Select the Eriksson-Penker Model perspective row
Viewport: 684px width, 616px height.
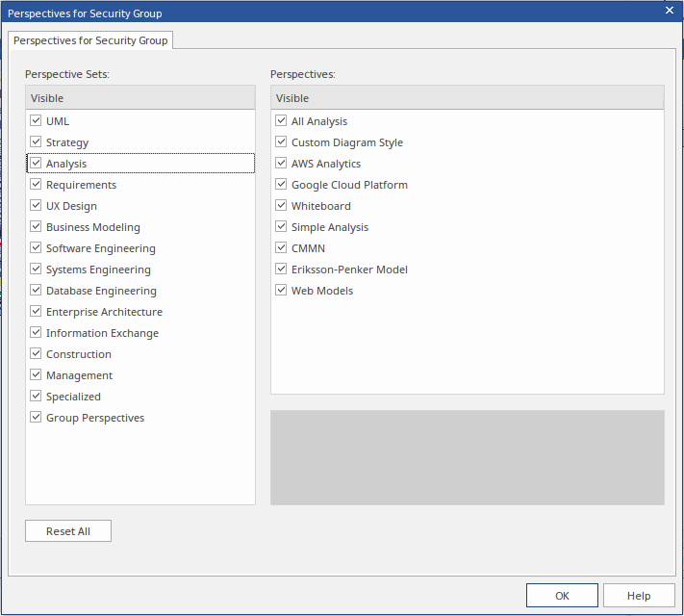(x=349, y=269)
